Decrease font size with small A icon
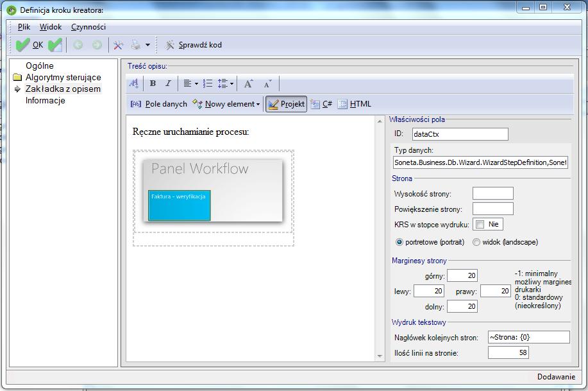 [x=267, y=83]
